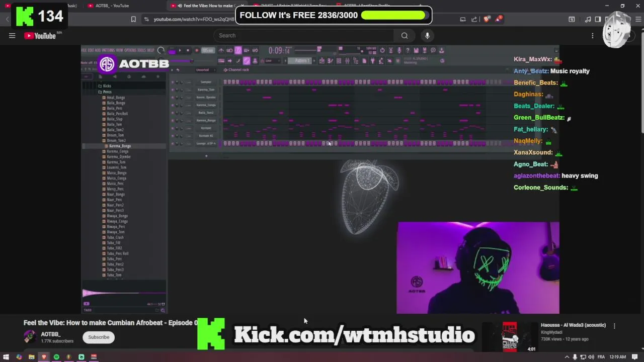Click the FL Studio tempo display
The image size is (644, 362).
[x=208, y=50]
